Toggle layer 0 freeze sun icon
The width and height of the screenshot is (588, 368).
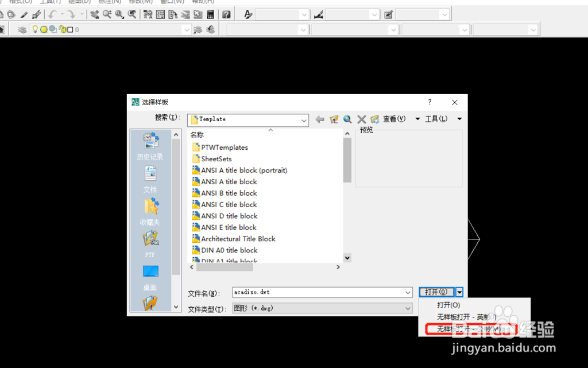44,29
